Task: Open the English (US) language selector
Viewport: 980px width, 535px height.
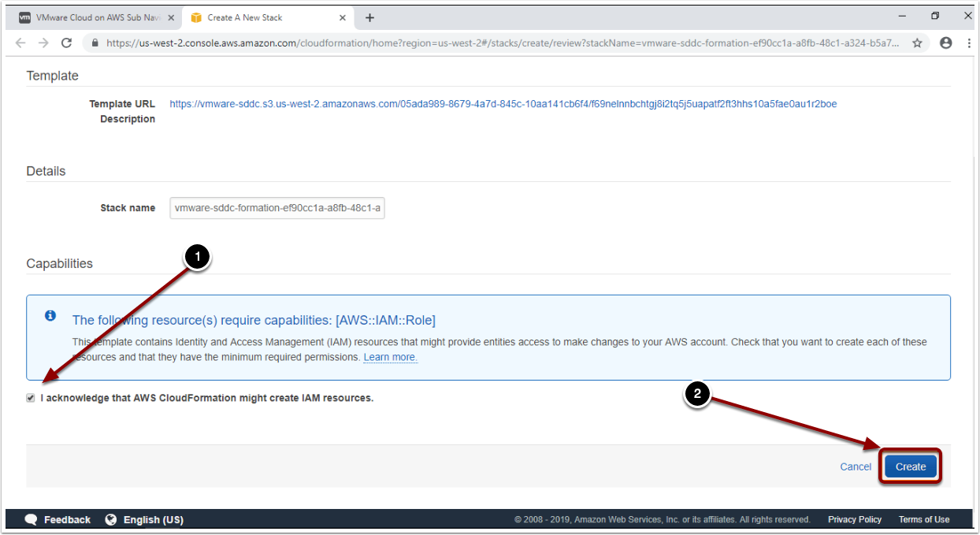Action: click(145, 520)
